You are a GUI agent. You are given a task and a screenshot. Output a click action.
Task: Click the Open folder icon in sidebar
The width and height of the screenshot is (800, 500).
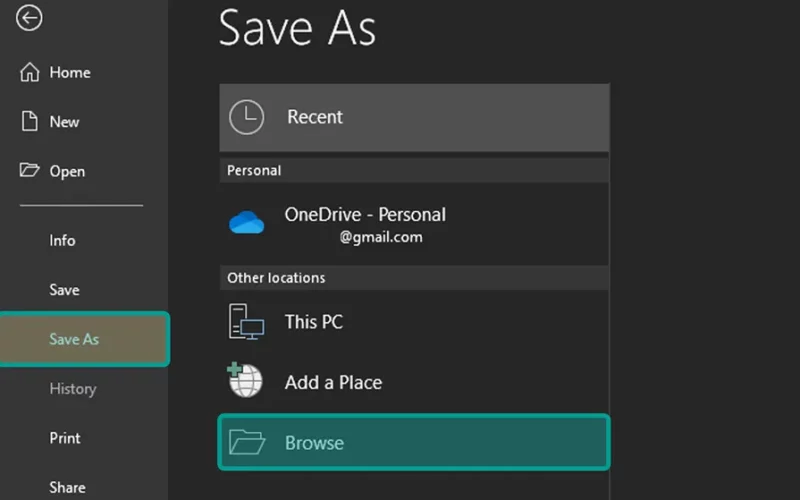coord(29,170)
